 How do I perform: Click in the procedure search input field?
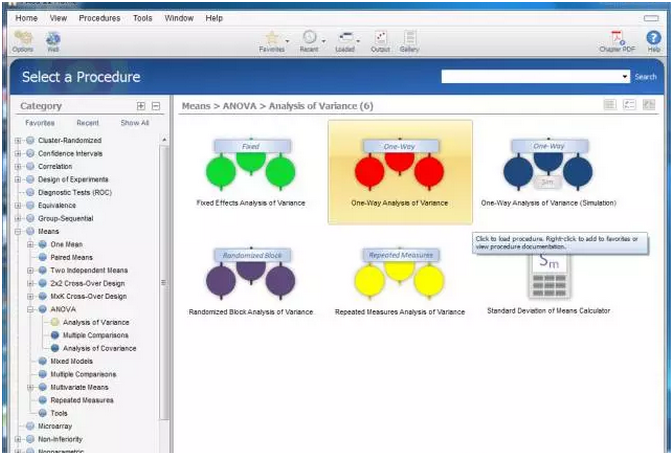click(x=530, y=77)
